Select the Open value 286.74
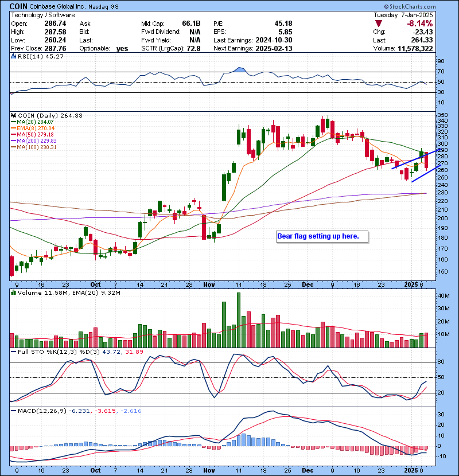Image resolution: width=459 pixels, height=476 pixels. [55, 24]
